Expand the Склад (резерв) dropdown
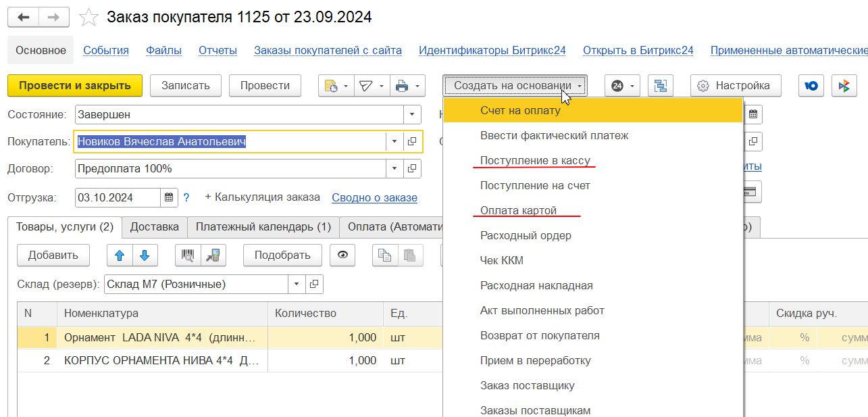Screen dimensions: 868x417 [297, 285]
